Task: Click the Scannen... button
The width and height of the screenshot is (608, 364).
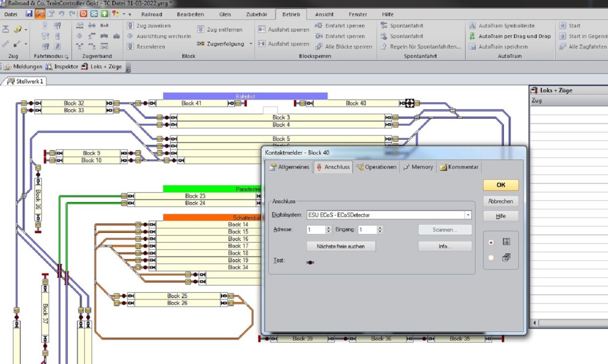Action: [445, 230]
